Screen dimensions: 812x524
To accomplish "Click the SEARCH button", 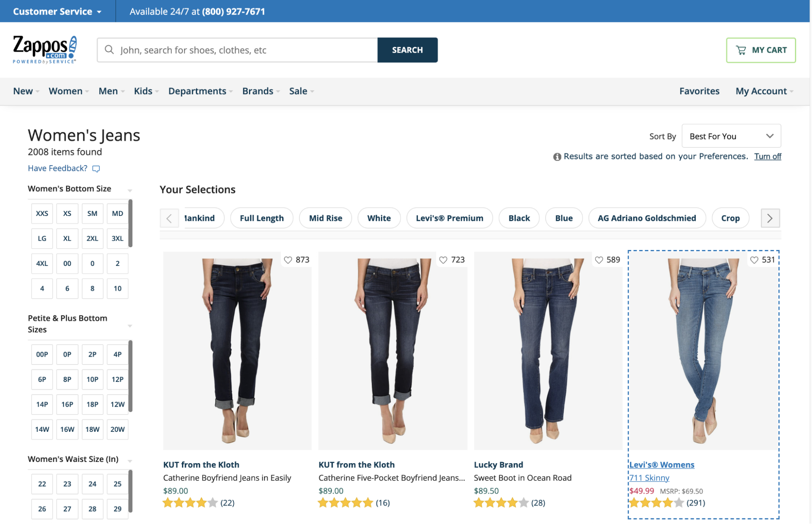I will pos(407,50).
